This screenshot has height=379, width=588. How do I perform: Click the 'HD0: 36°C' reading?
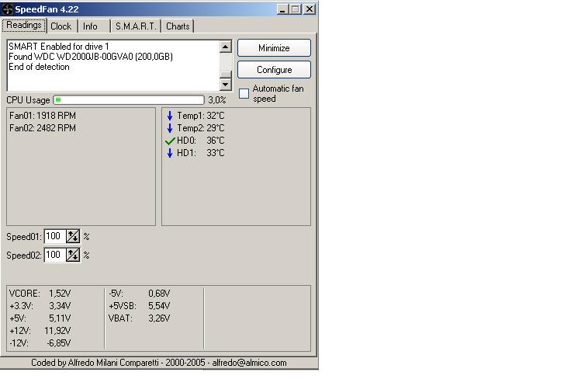(x=201, y=141)
